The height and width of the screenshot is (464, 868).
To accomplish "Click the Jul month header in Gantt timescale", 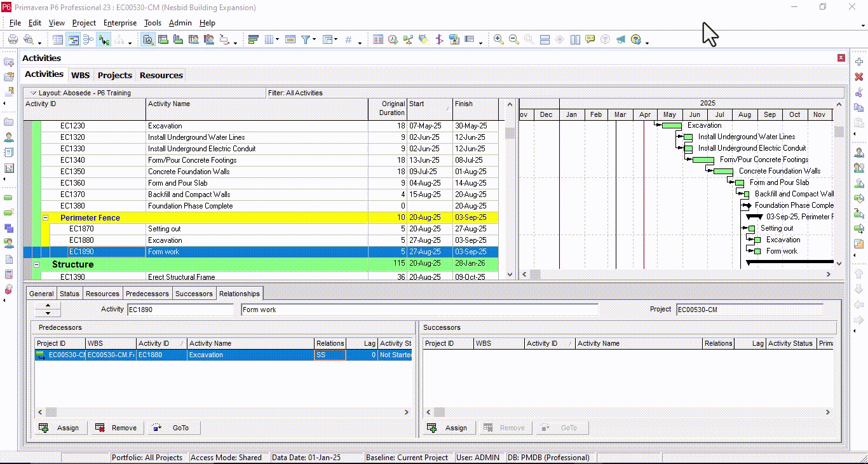I will pos(719,114).
